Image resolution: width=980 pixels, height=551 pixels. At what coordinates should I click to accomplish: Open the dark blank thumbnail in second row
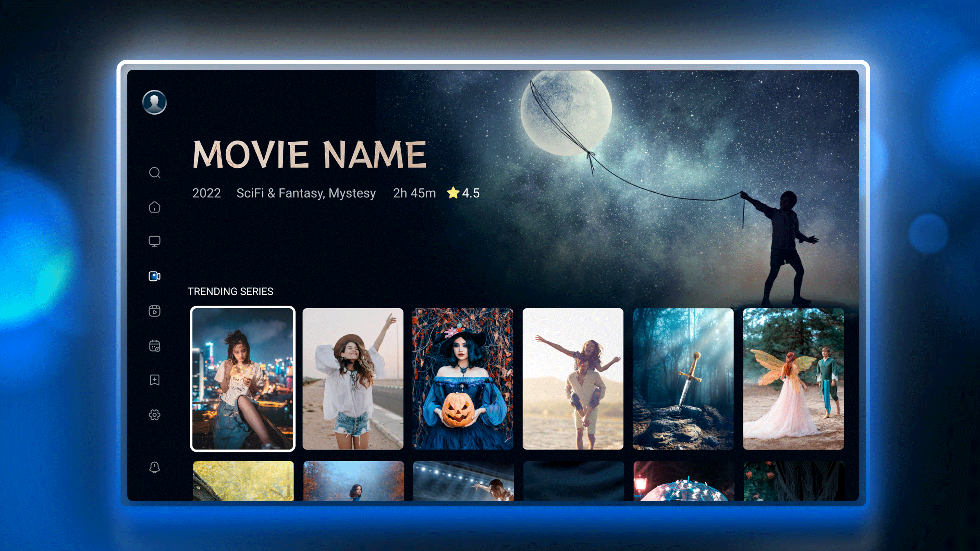coord(574,481)
